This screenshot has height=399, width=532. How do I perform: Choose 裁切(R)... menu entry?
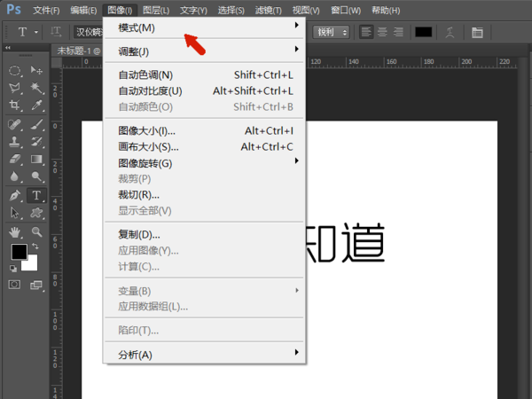point(204,195)
